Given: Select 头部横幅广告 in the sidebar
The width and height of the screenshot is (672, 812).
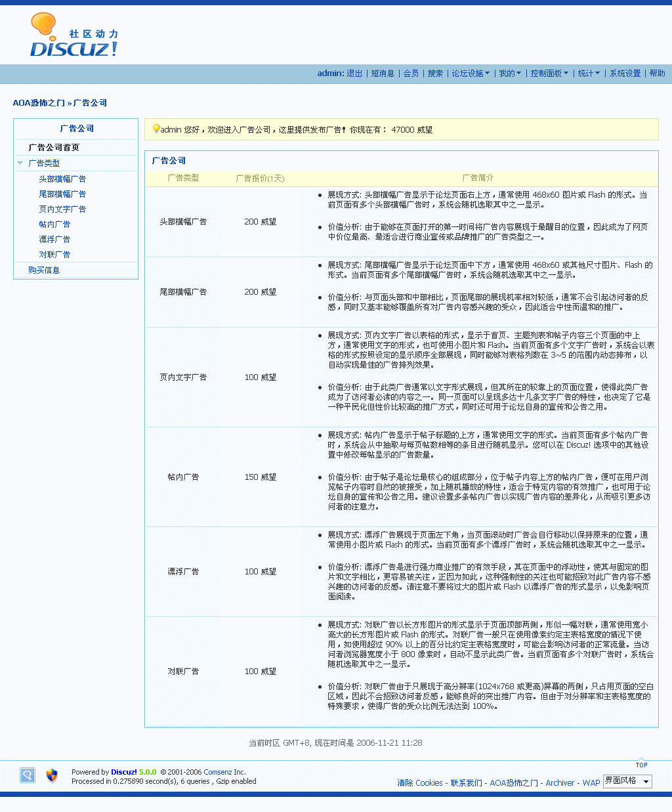Looking at the screenshot, I should tap(62, 179).
